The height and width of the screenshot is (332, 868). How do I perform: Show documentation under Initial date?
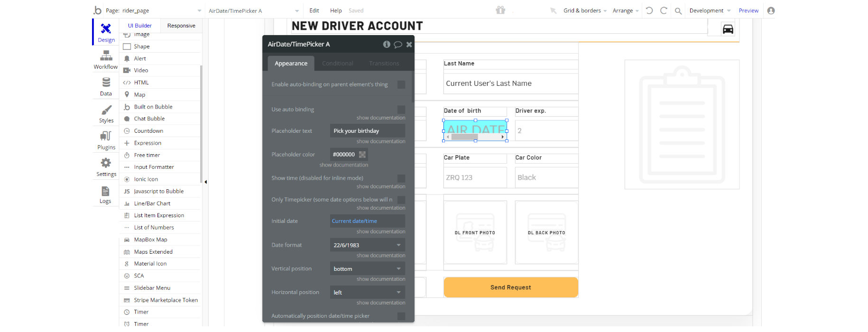[381, 231]
